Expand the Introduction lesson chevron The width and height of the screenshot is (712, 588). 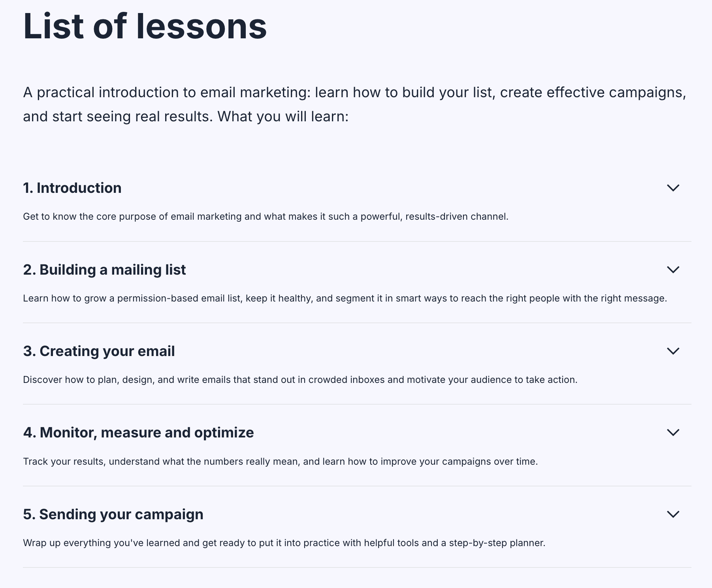tap(673, 188)
